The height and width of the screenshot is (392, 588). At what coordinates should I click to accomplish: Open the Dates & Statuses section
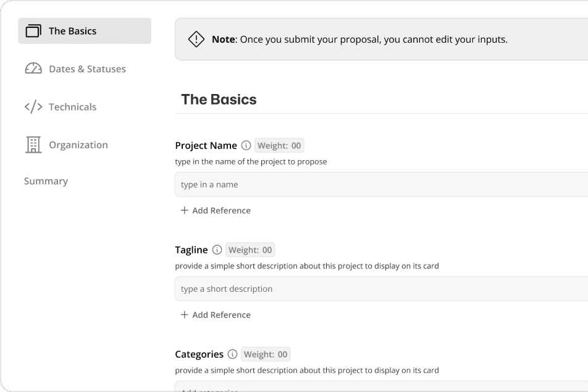[87, 69]
